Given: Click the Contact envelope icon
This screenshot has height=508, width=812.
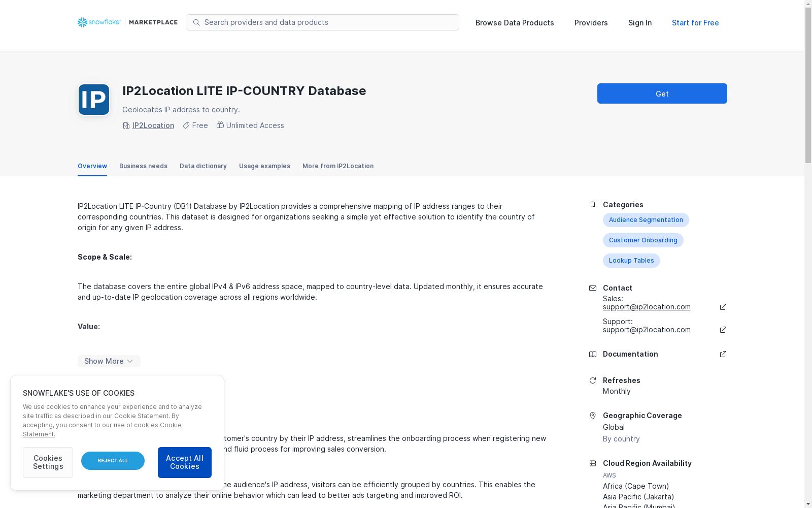Looking at the screenshot, I should [x=592, y=288].
